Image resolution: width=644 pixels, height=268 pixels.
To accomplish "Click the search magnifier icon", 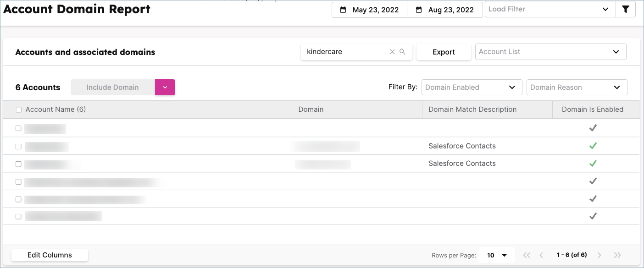I will (x=402, y=52).
